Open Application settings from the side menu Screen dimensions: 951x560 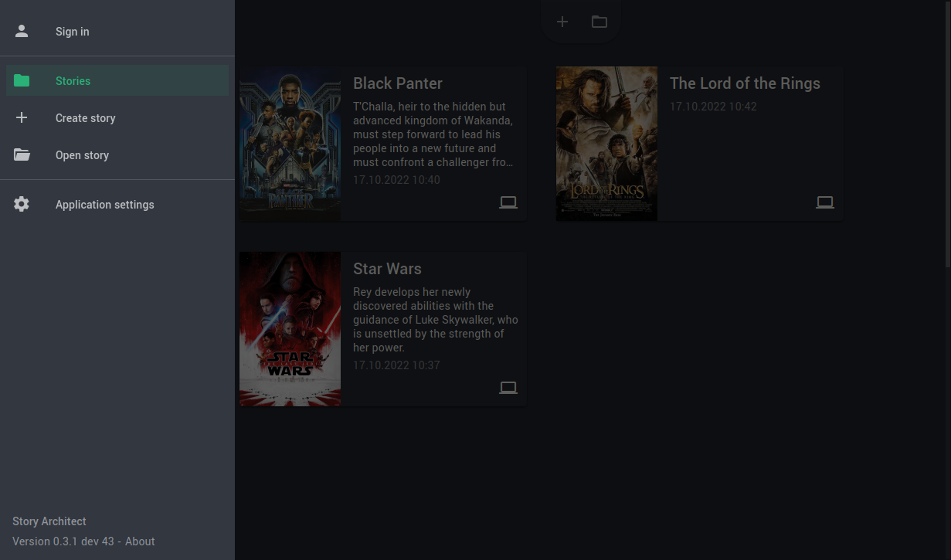[x=117, y=204]
